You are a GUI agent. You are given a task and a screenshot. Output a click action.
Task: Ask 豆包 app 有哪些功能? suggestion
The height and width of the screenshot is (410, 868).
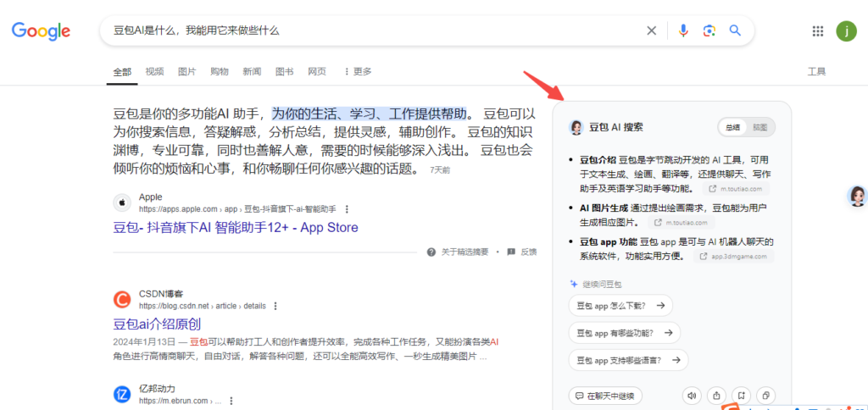click(x=625, y=333)
